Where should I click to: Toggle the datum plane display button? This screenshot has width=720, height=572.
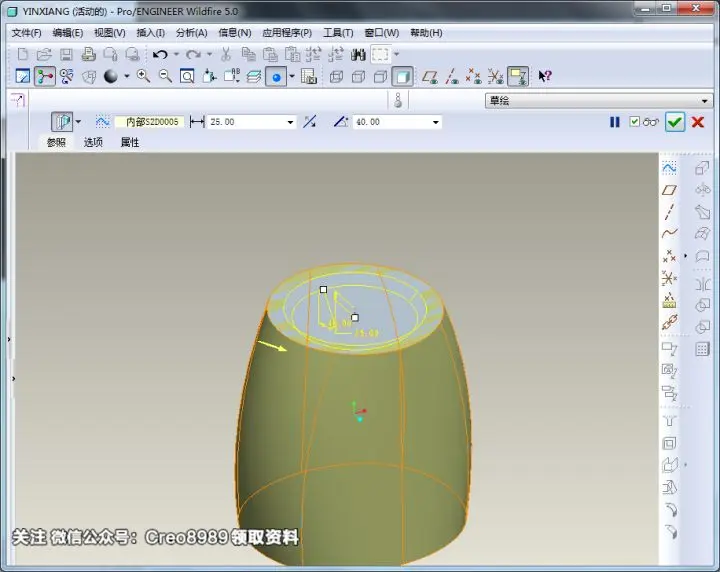pos(430,76)
